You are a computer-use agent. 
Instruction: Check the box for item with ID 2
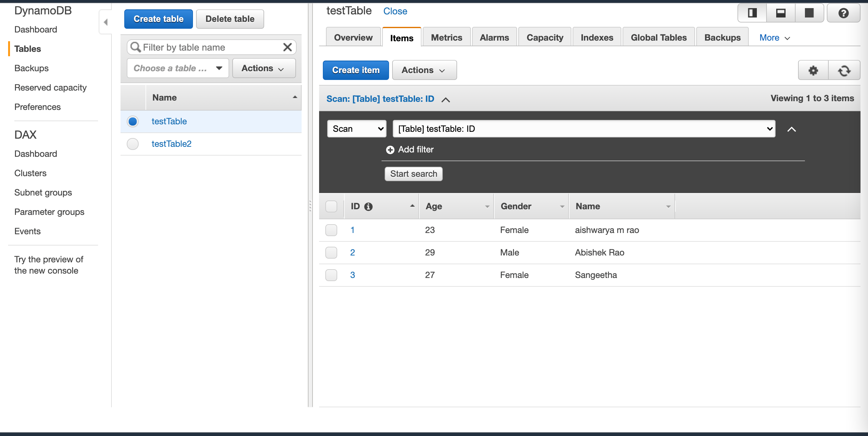click(x=331, y=252)
